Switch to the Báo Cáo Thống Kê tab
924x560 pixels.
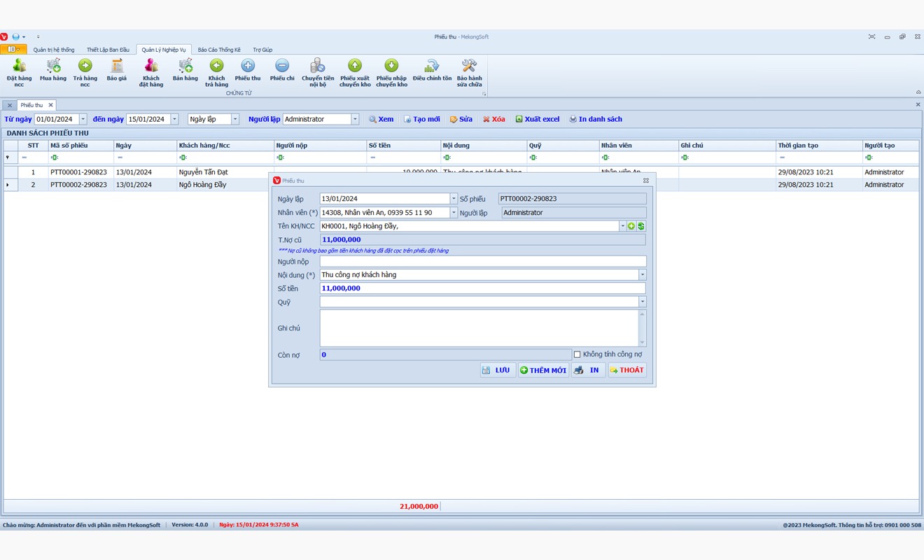[219, 50]
